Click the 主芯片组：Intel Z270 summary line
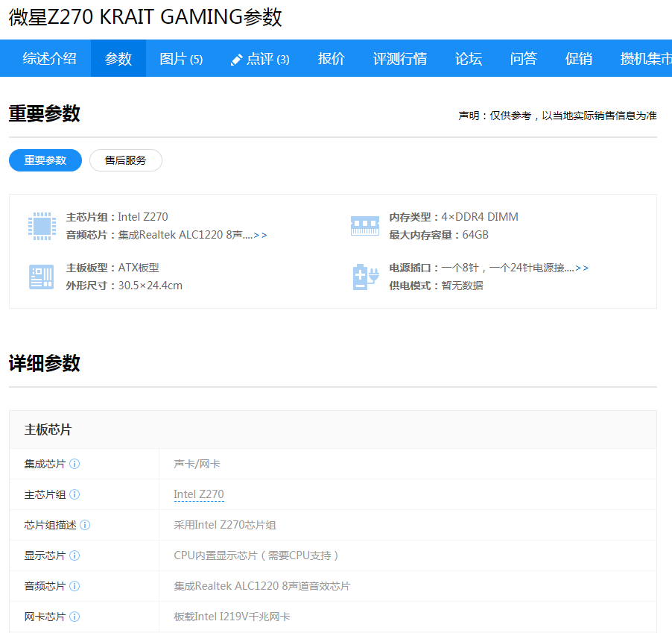This screenshot has width=672, height=633. pyautogui.click(x=117, y=217)
